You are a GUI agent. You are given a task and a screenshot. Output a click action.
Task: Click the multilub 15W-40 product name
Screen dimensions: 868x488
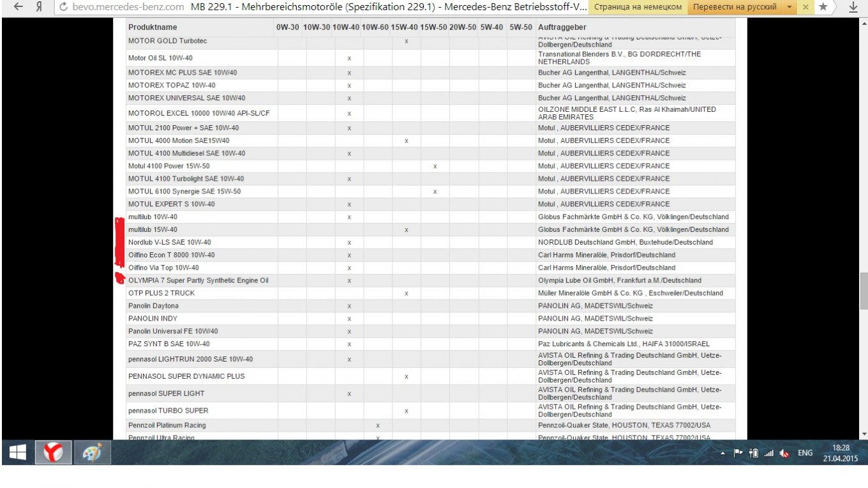coord(153,230)
